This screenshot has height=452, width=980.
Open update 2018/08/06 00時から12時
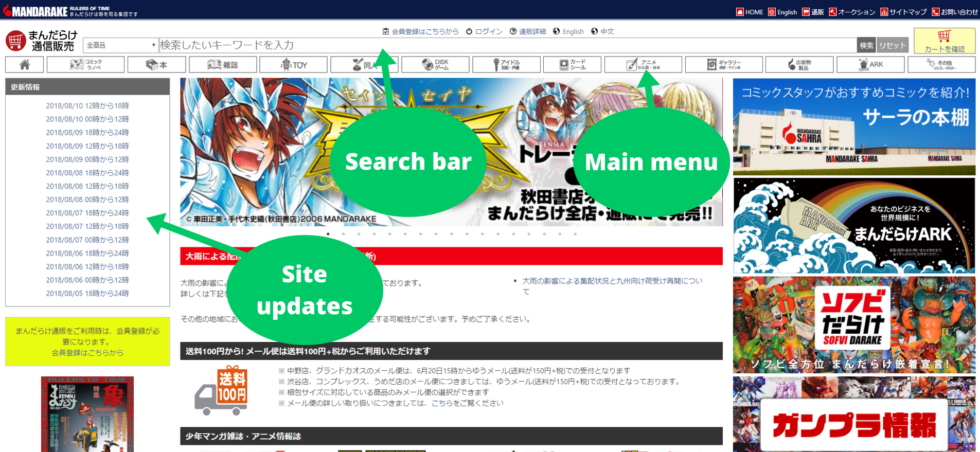tap(87, 280)
